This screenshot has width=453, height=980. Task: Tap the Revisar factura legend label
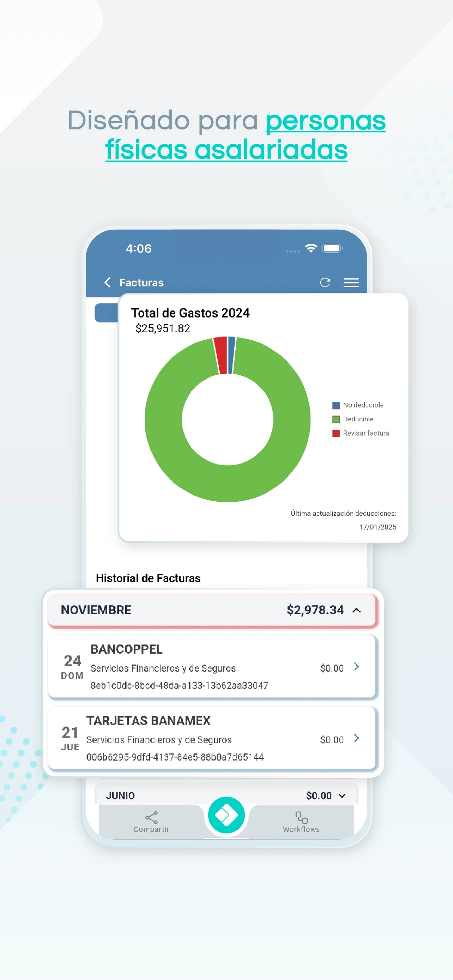[x=366, y=433]
